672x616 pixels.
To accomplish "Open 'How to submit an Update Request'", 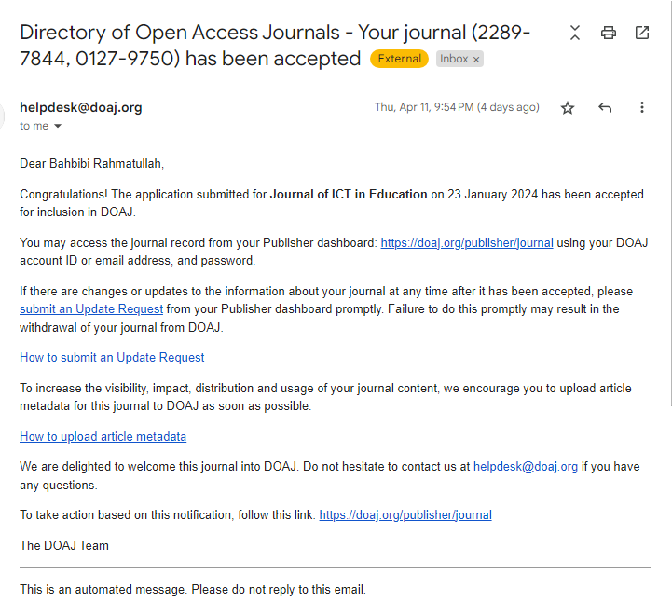I will [112, 358].
